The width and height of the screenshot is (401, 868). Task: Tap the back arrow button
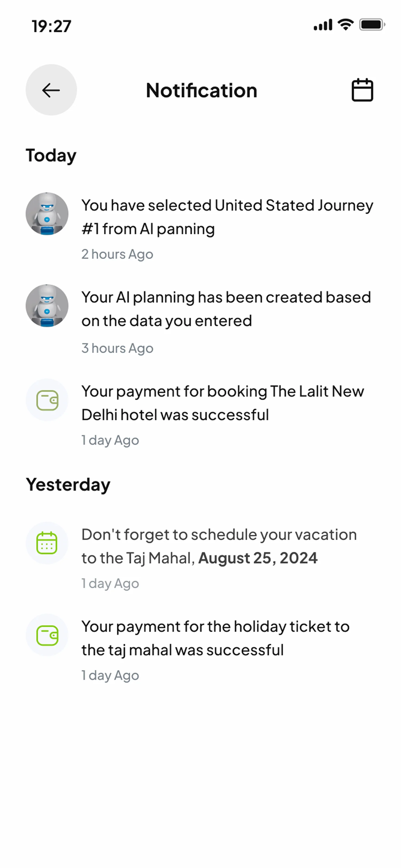point(51,90)
